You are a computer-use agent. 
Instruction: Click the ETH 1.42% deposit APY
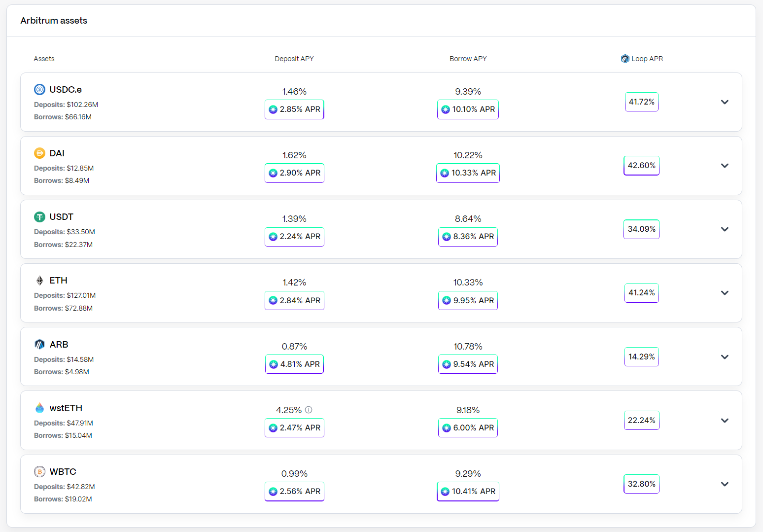[294, 283]
